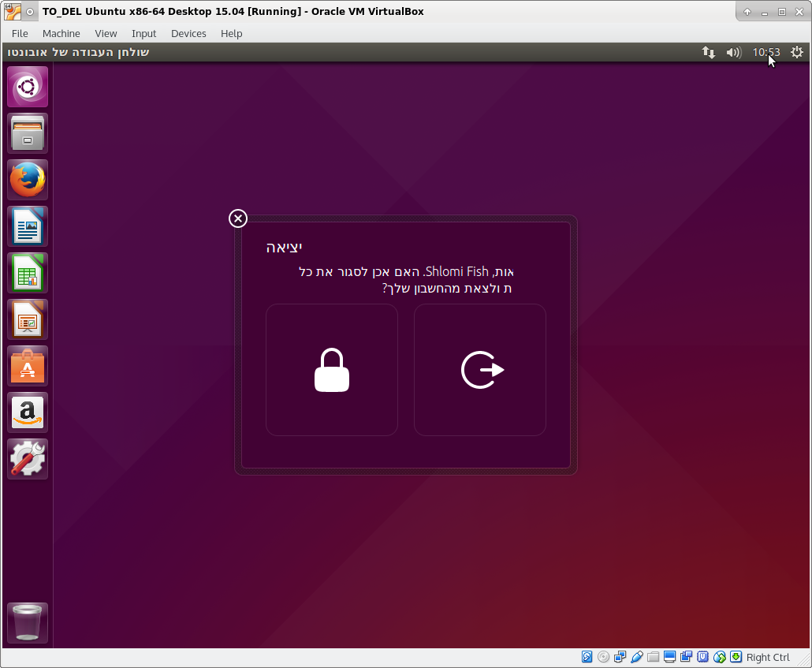The width and height of the screenshot is (812, 668).
Task: Click the Shlomi Fish name in dialog
Action: click(x=456, y=271)
